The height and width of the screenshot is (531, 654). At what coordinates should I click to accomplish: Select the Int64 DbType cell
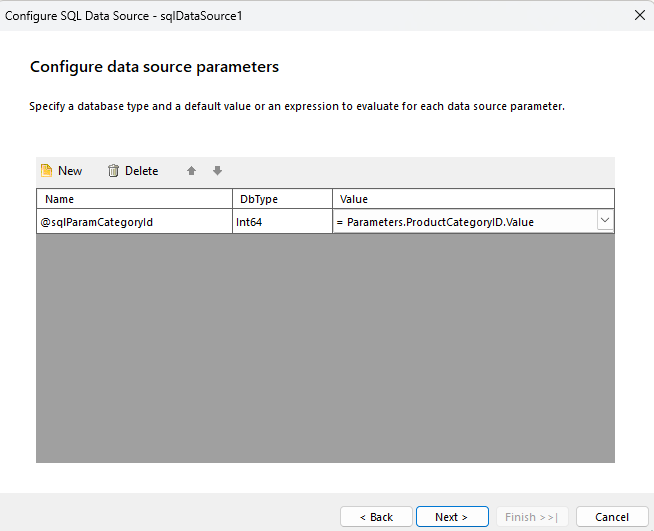tap(281, 222)
